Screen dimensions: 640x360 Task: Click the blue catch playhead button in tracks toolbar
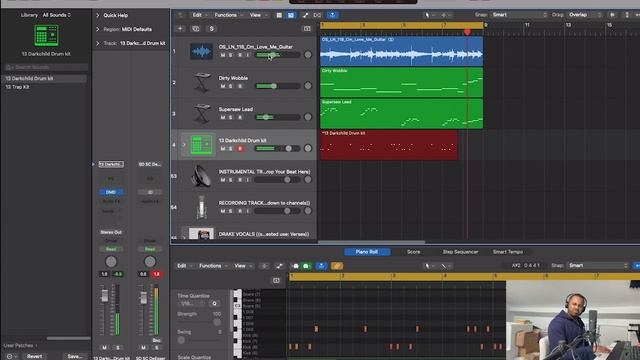pos(332,15)
